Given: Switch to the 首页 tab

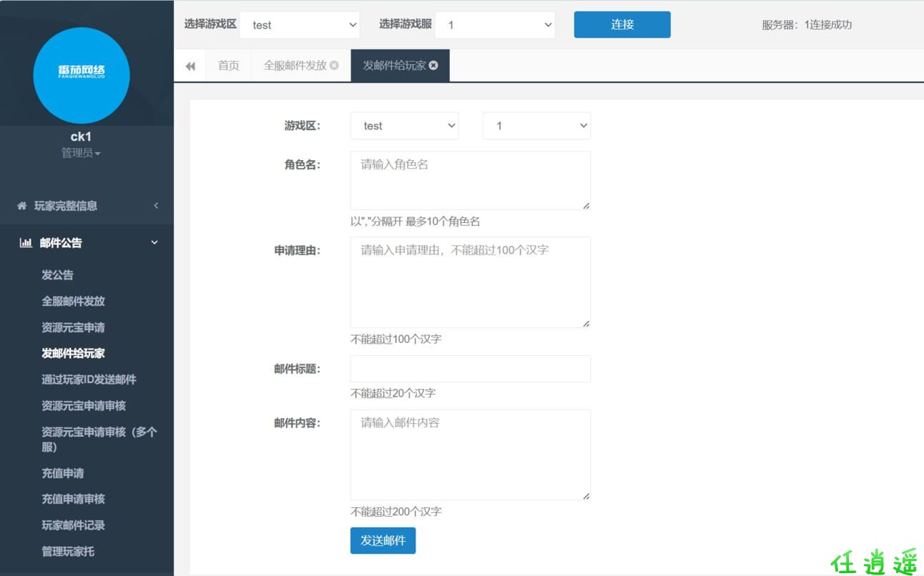Looking at the screenshot, I should (228, 65).
